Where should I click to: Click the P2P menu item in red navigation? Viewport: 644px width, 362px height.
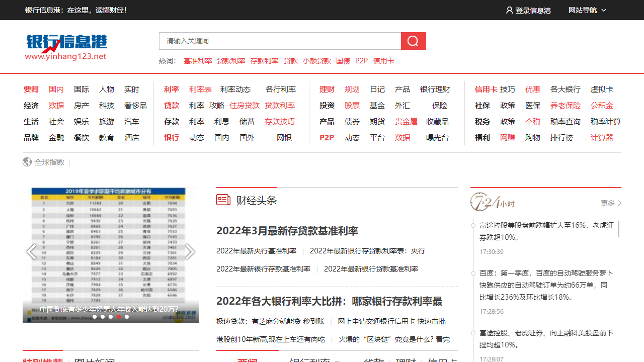327,137
